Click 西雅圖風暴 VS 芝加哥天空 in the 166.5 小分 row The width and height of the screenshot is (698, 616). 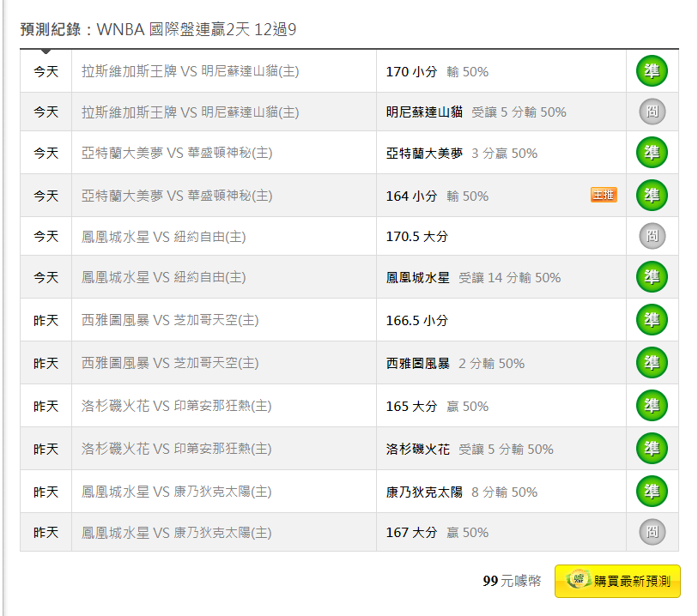click(x=170, y=320)
